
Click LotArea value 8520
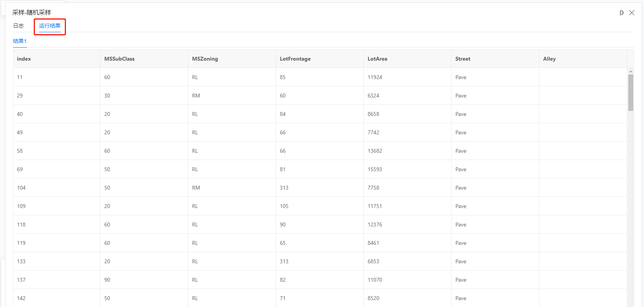(373, 298)
